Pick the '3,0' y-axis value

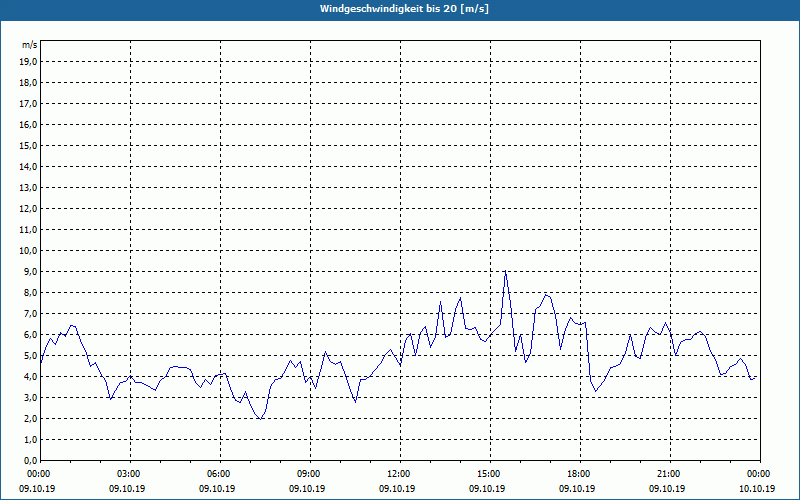(x=31, y=397)
